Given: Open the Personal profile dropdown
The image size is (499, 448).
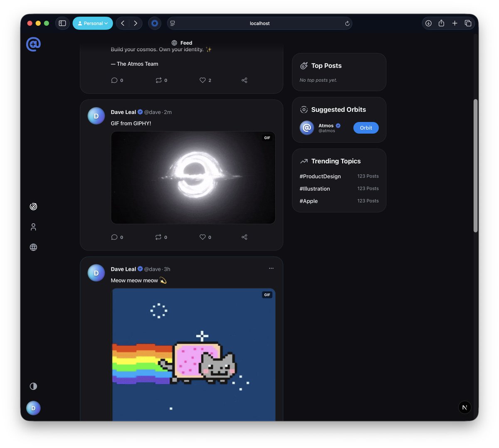Looking at the screenshot, I should point(93,23).
